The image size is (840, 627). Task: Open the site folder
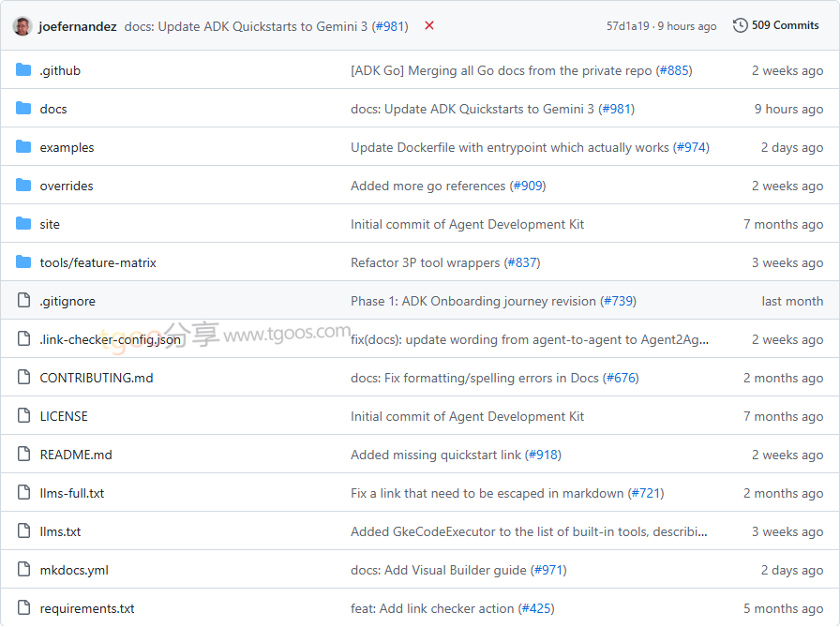(x=50, y=224)
